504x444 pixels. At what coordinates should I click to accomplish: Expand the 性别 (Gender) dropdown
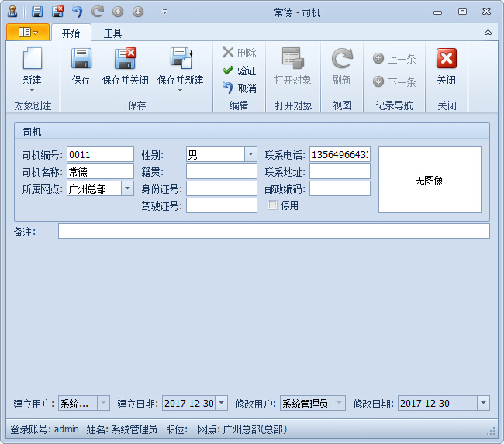[x=250, y=154]
